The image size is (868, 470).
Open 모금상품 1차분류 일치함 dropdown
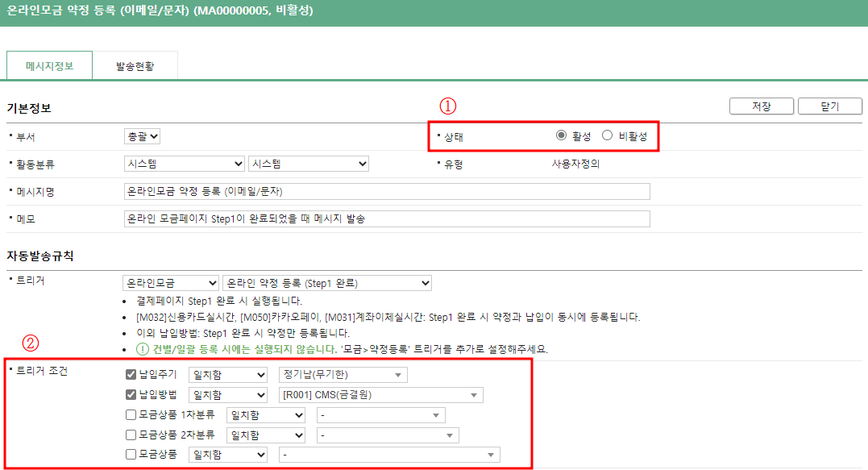(x=266, y=415)
